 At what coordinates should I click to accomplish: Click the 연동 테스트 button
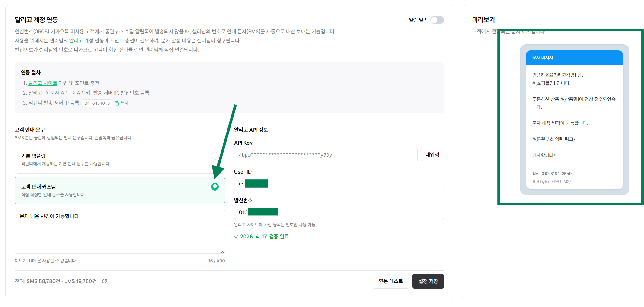(x=391, y=281)
